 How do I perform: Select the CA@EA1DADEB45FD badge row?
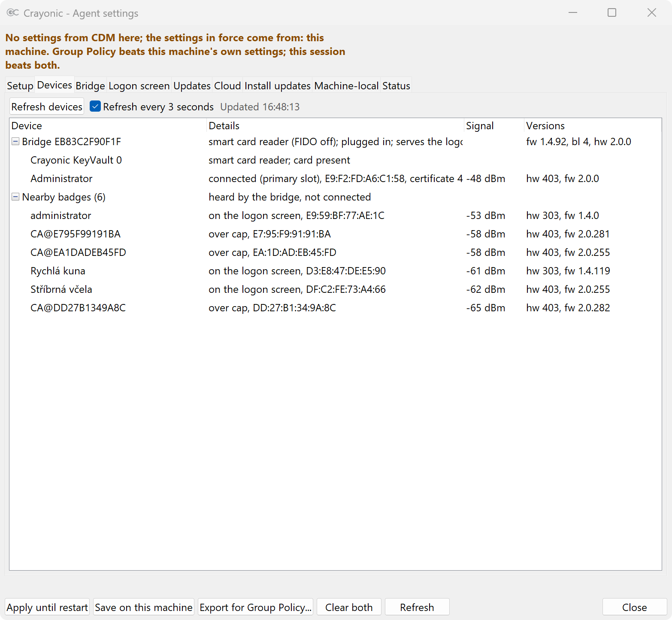click(336, 252)
